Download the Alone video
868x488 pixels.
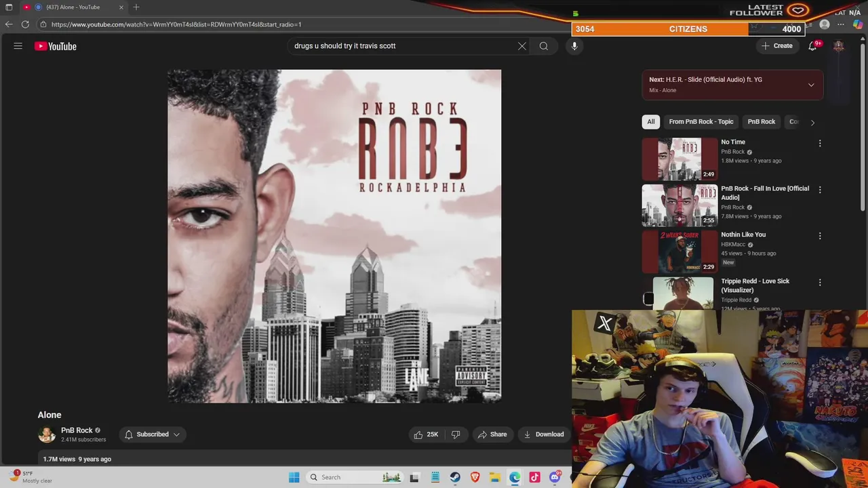[544, 434]
